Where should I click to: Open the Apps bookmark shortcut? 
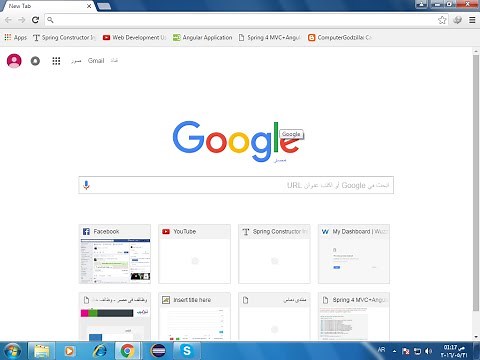[x=15, y=38]
